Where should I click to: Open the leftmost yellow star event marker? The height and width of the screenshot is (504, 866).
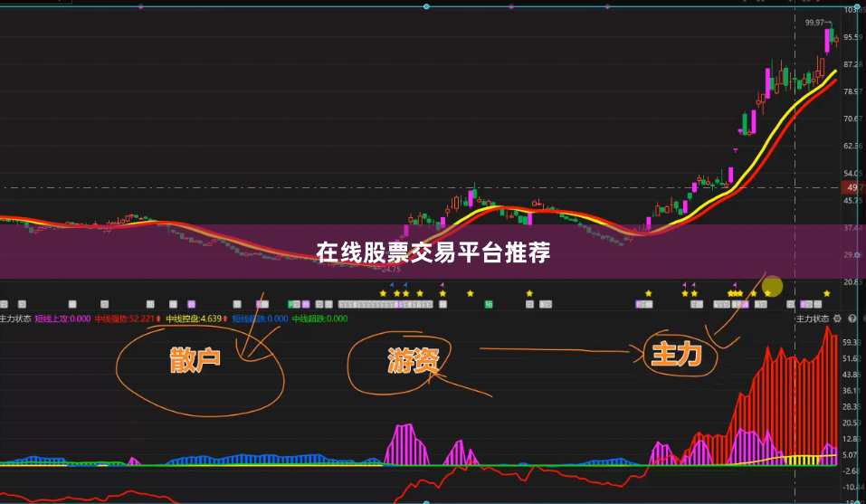pos(383,294)
